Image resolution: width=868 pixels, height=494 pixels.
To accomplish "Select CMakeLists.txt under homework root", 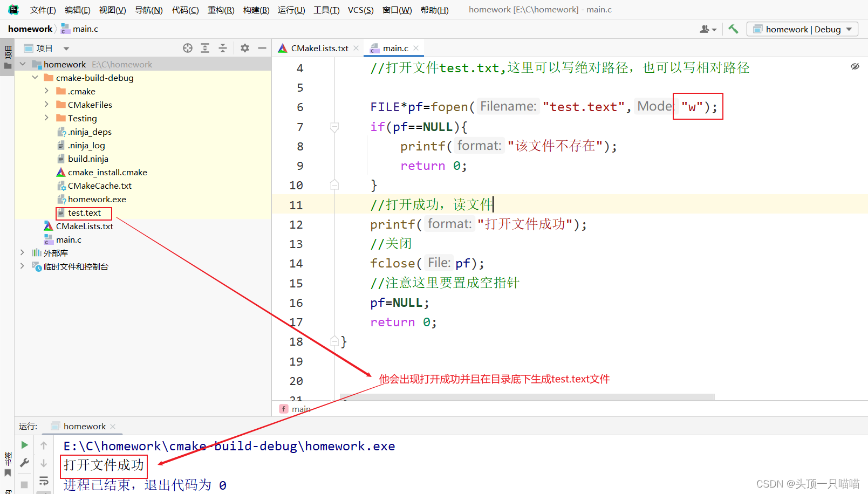I will pos(79,226).
